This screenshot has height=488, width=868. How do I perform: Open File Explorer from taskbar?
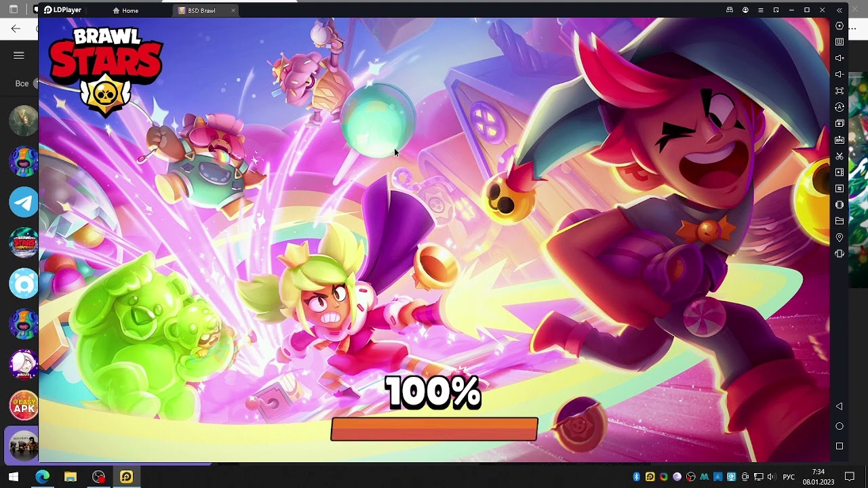pyautogui.click(x=71, y=476)
